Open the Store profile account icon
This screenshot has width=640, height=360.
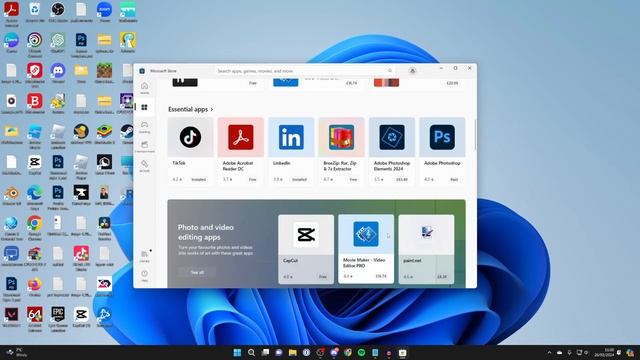pos(412,71)
